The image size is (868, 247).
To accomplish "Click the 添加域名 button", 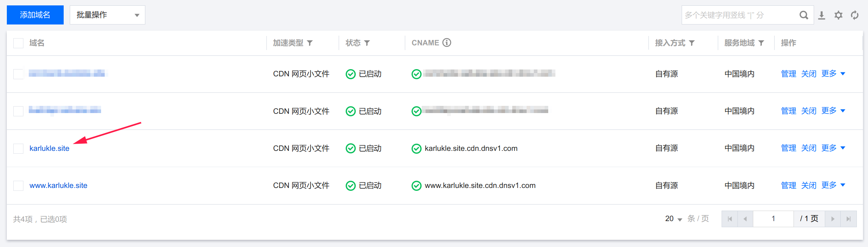I will pyautogui.click(x=35, y=15).
